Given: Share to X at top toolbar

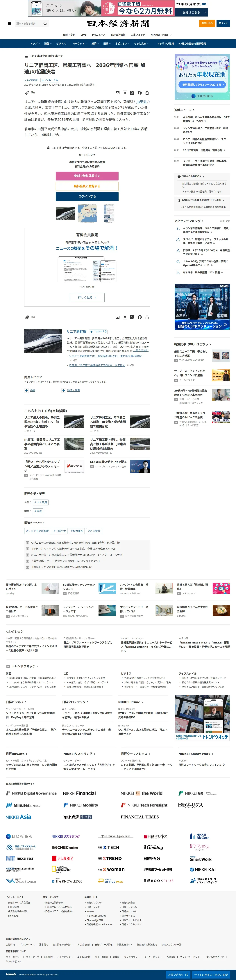Looking at the screenshot, I should 132,93.
